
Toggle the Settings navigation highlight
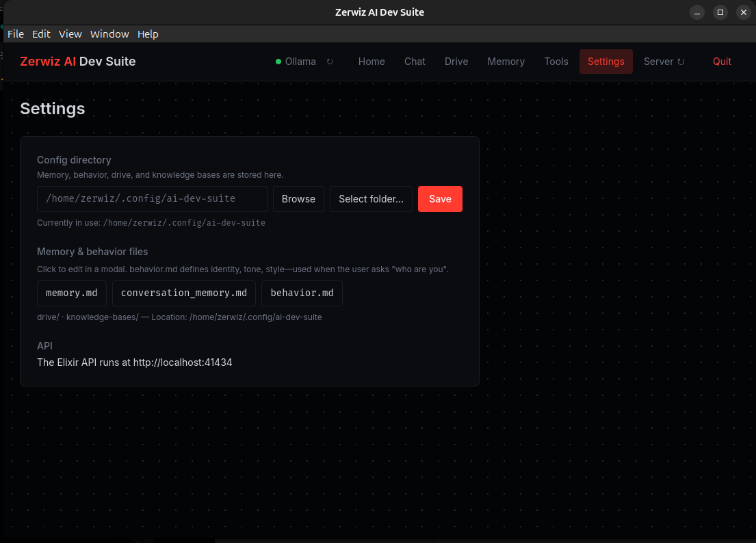tap(605, 62)
